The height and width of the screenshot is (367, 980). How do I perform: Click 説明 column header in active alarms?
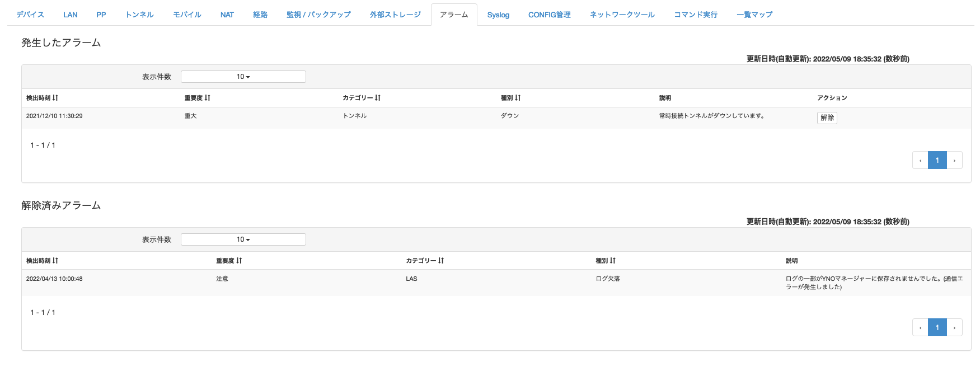(x=665, y=98)
